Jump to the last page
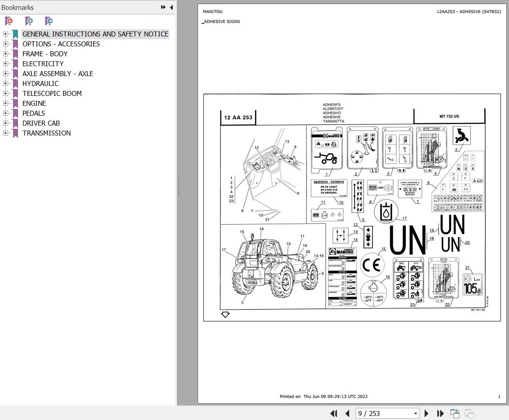This screenshot has width=509, height=420. pos(440,414)
